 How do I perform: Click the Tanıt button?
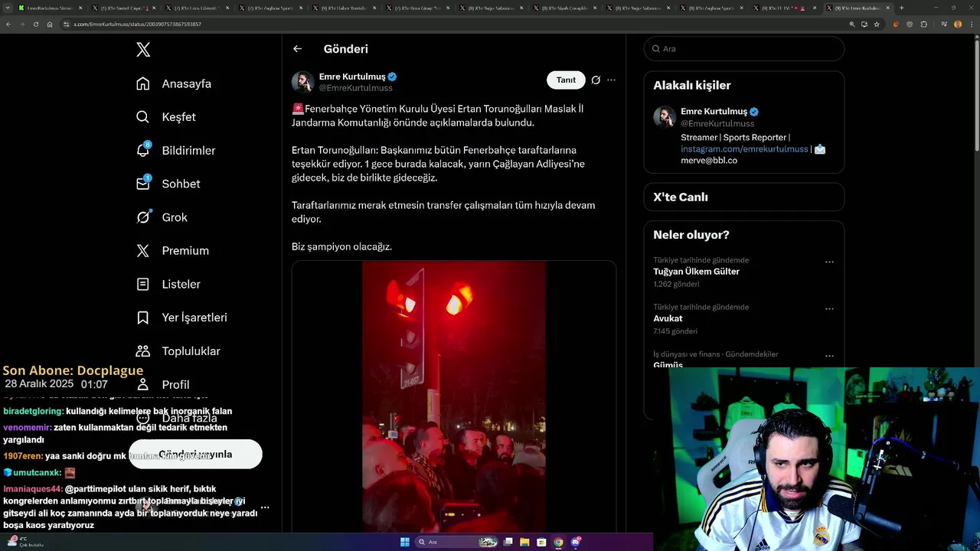point(566,80)
